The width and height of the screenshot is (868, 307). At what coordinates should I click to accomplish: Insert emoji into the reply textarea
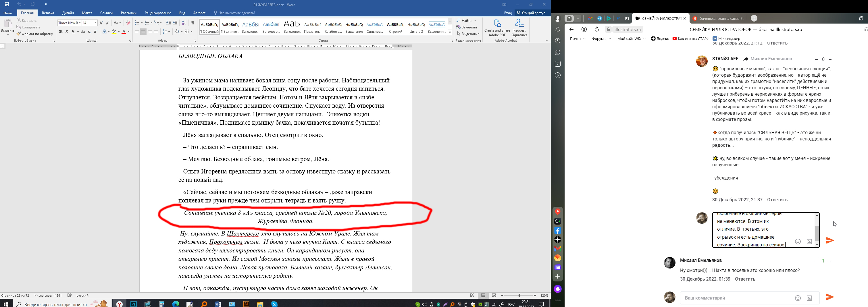798,241
